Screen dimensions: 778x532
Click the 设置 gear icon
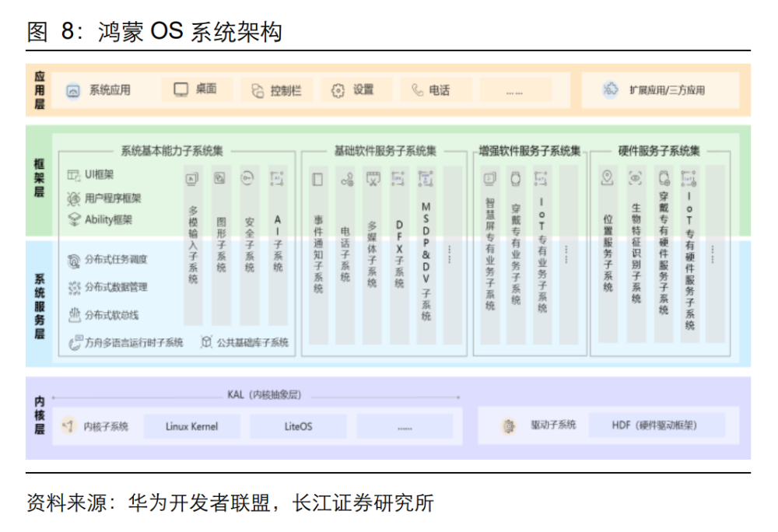coord(338,91)
